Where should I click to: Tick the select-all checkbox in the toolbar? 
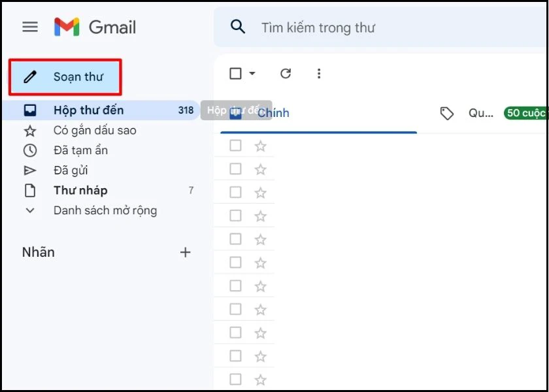[235, 73]
